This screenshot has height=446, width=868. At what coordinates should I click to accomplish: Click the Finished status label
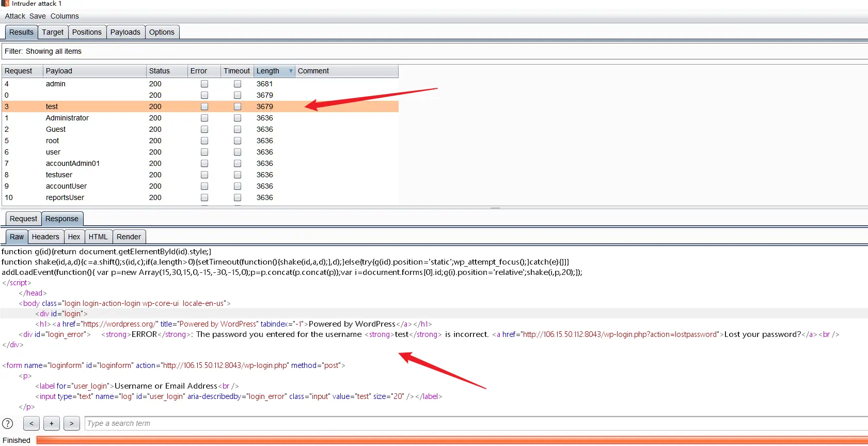click(x=17, y=440)
